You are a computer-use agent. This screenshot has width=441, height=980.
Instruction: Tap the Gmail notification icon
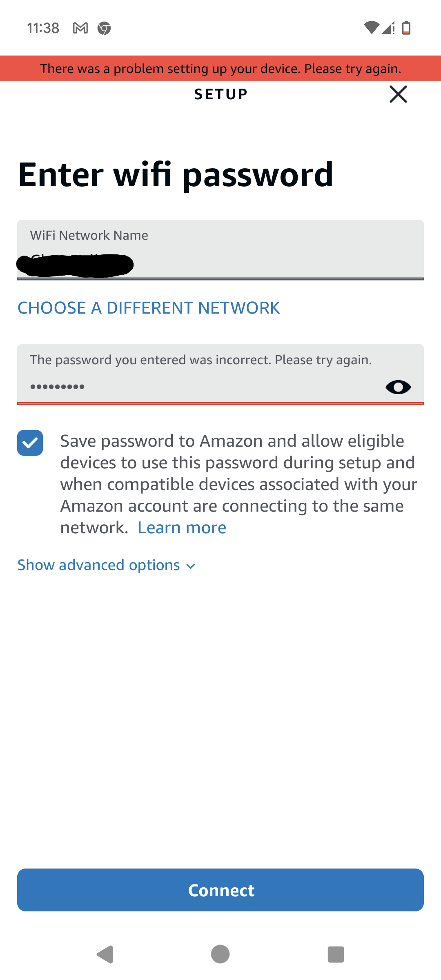[x=80, y=28]
